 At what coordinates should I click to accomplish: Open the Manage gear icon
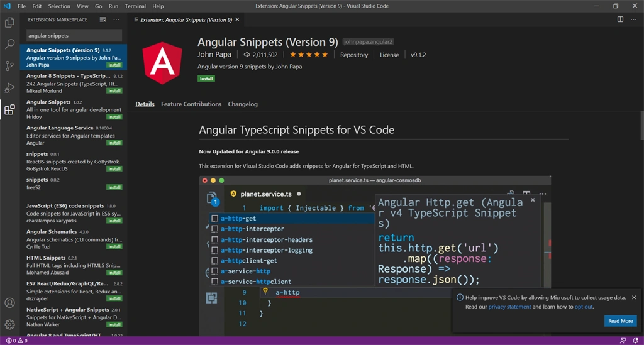point(9,324)
